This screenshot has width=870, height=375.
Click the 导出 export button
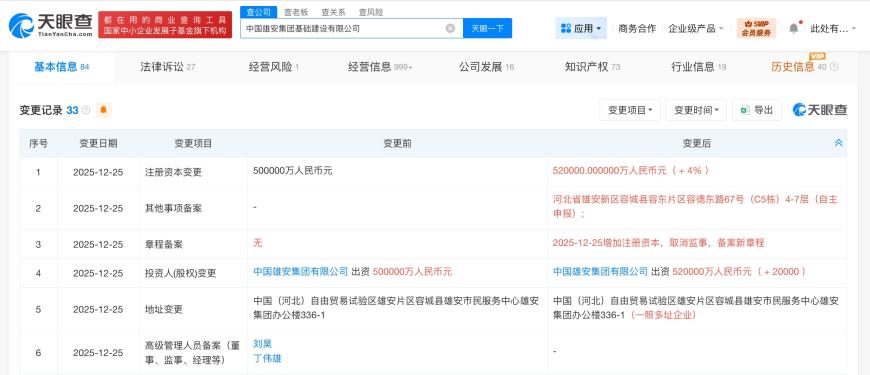(757, 110)
